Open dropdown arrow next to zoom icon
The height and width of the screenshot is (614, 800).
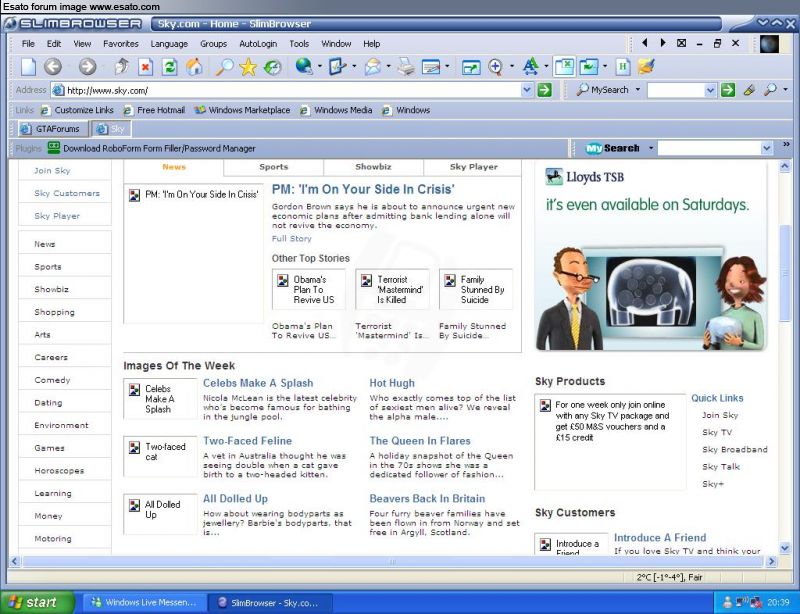coord(511,66)
